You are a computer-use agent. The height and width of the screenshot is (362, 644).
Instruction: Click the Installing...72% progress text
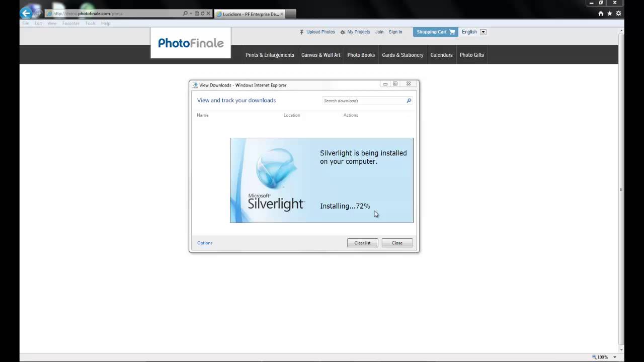point(345,206)
